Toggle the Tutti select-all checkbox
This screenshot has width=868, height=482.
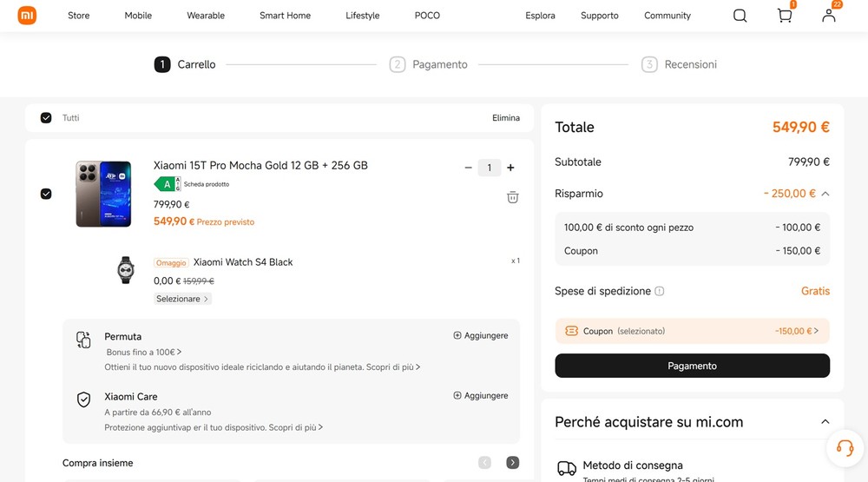46,118
